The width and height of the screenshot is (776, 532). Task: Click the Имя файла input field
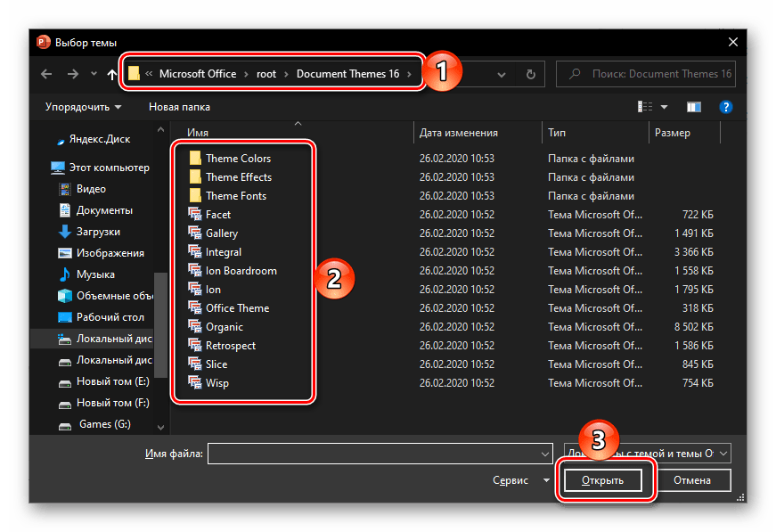coord(372,454)
